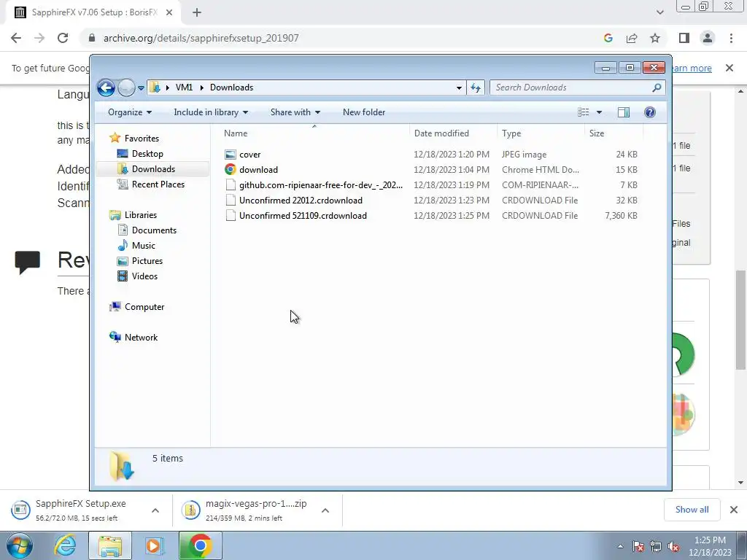Open Explorer help icon
The width and height of the screenshot is (747, 560).
(649, 112)
